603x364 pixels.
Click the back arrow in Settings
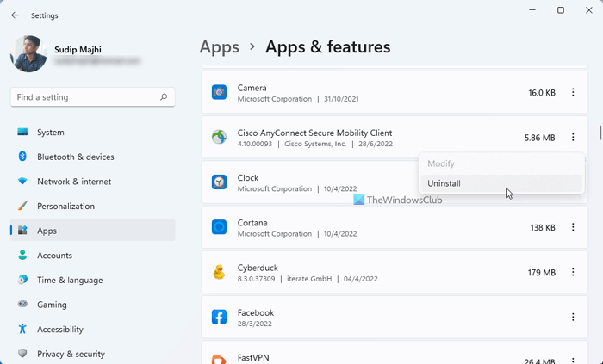point(15,15)
